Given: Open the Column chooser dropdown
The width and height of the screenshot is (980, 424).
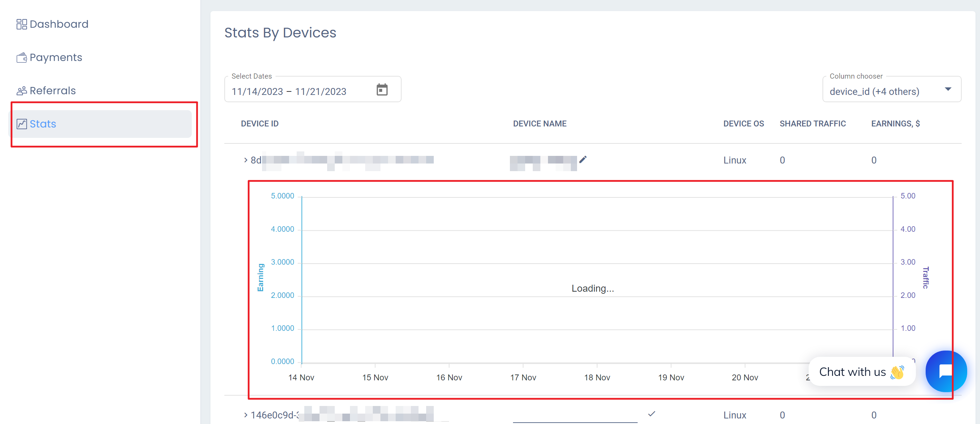Looking at the screenshot, I should pyautogui.click(x=892, y=89).
